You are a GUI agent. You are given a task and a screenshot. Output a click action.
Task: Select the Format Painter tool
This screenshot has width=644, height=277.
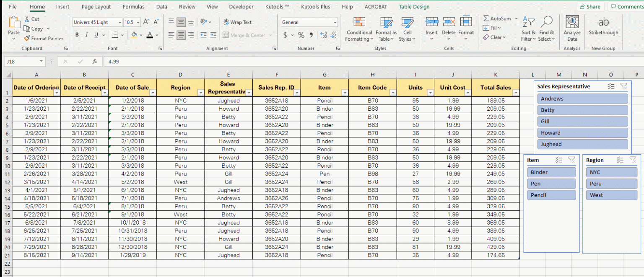point(44,38)
